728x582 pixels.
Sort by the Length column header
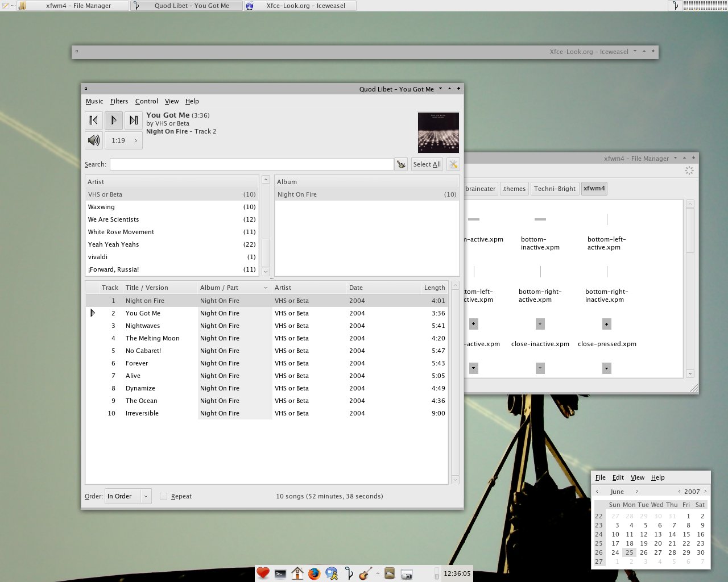click(435, 288)
